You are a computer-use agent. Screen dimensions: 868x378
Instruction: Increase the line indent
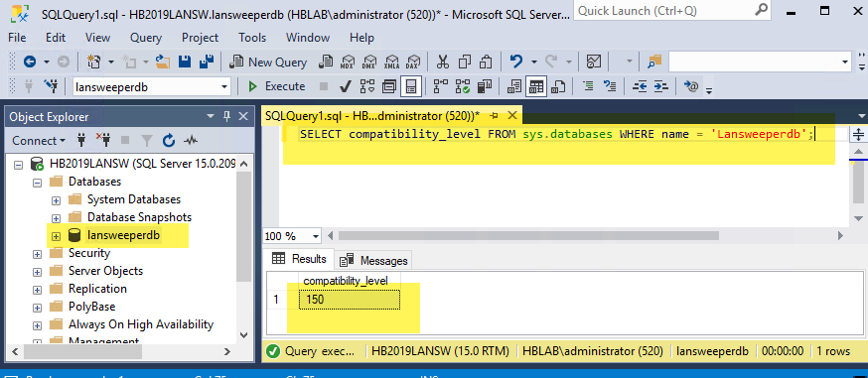pos(661,86)
